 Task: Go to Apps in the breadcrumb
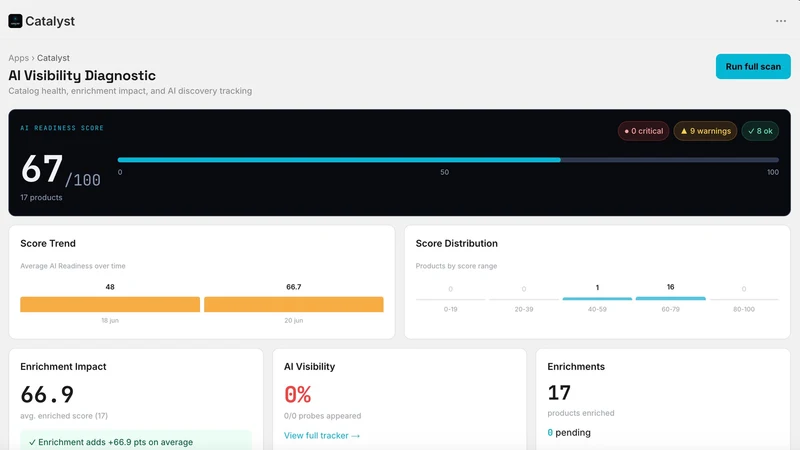coord(18,58)
